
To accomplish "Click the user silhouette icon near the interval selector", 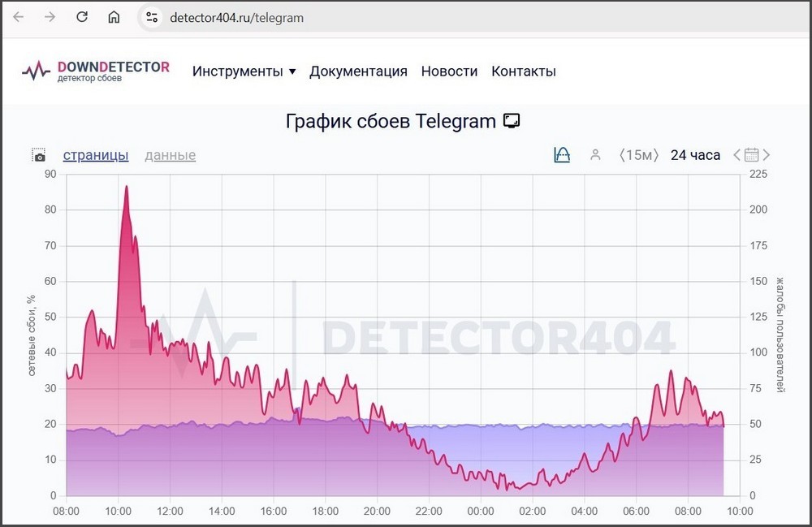I will [x=596, y=154].
